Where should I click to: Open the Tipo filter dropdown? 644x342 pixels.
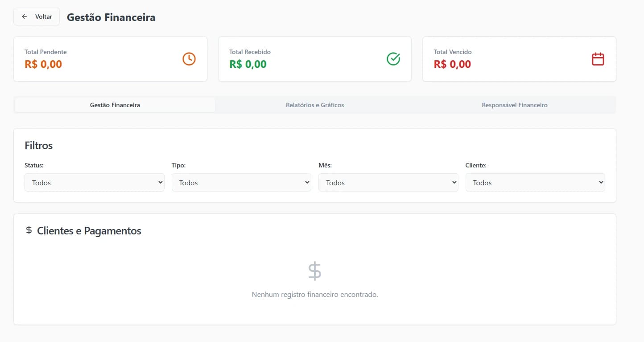[x=241, y=182]
